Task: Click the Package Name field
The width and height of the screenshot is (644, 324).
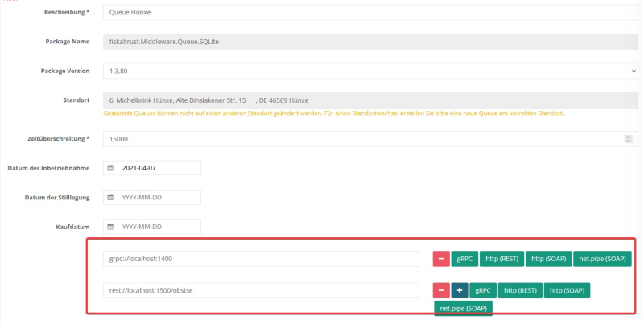Action: pyautogui.click(x=370, y=42)
